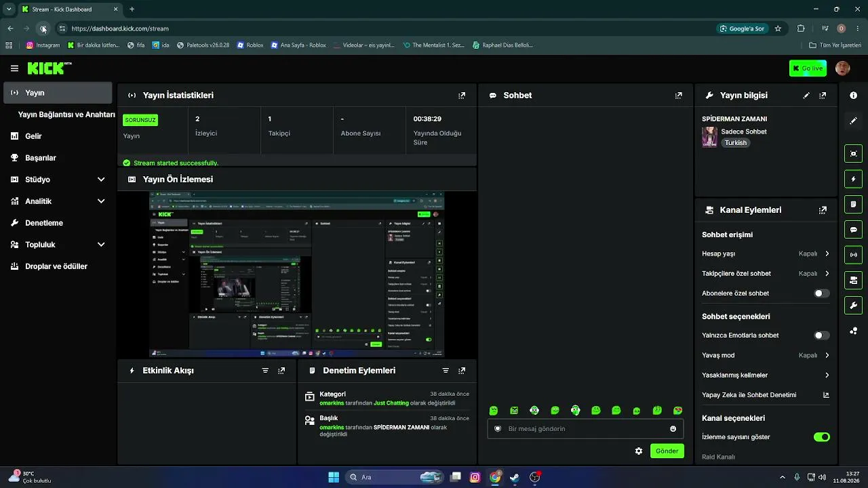Pop out the Denetim Eylemleri panel
Image resolution: width=868 pixels, height=488 pixels.
click(x=462, y=371)
